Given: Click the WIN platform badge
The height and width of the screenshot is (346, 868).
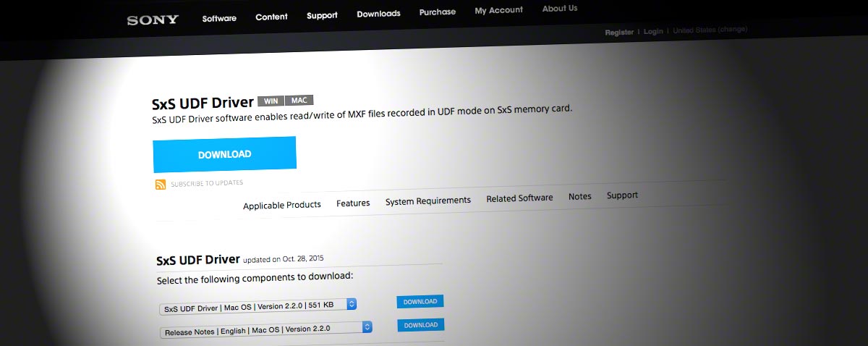Looking at the screenshot, I should tap(271, 101).
